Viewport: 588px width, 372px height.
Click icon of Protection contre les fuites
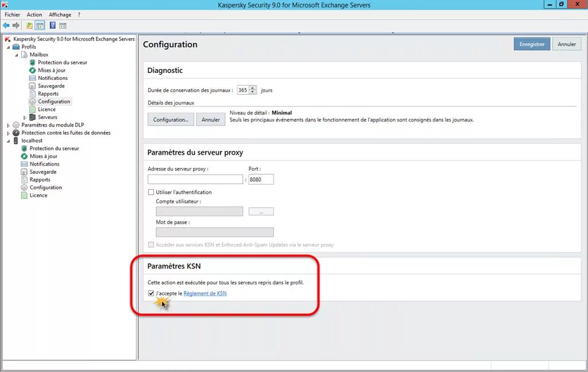[16, 133]
